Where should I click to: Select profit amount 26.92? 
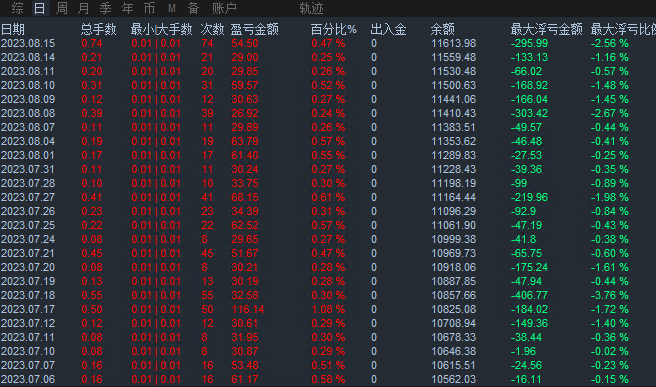pyautogui.click(x=245, y=113)
